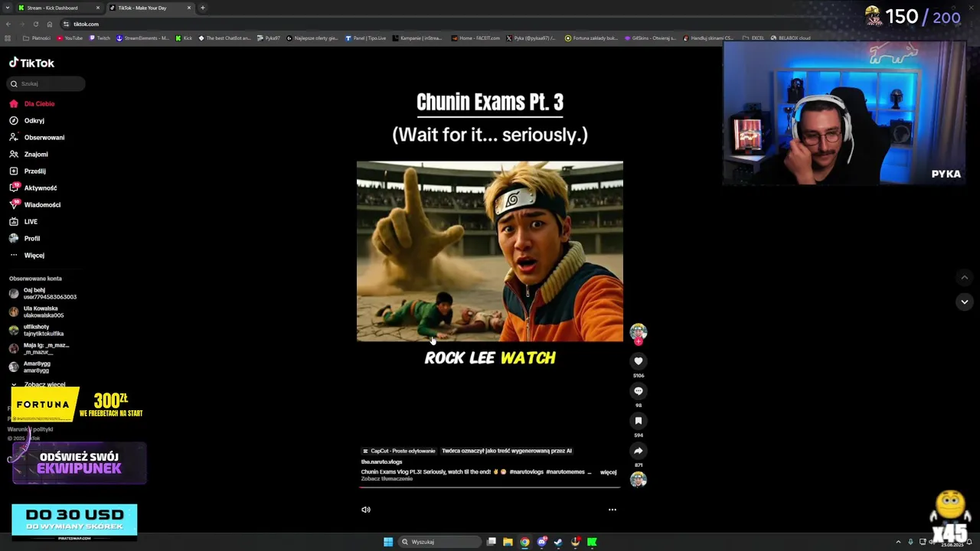Screen dimensions: 980x551
Task: Like the video with the heart icon
Action: coord(639,361)
